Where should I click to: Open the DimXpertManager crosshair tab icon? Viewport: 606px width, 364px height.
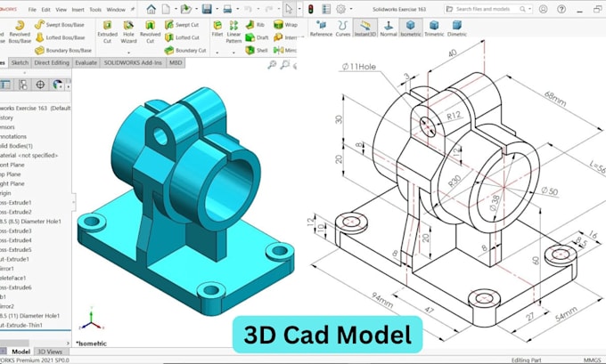(40, 85)
